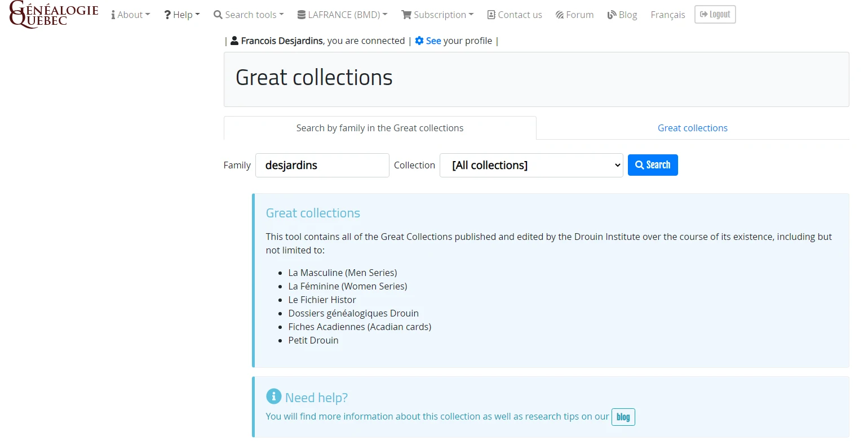Click the blue Search button
Screen dimensions: 868x441
pyautogui.click(x=653, y=165)
